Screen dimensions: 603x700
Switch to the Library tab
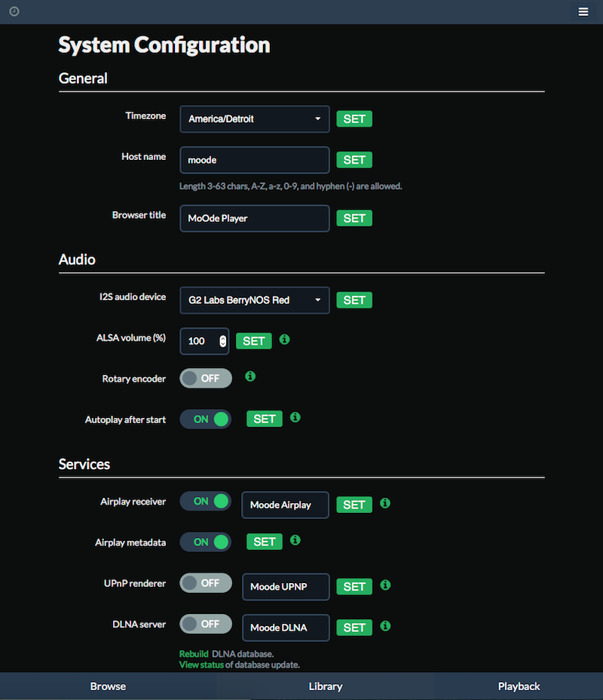click(326, 686)
